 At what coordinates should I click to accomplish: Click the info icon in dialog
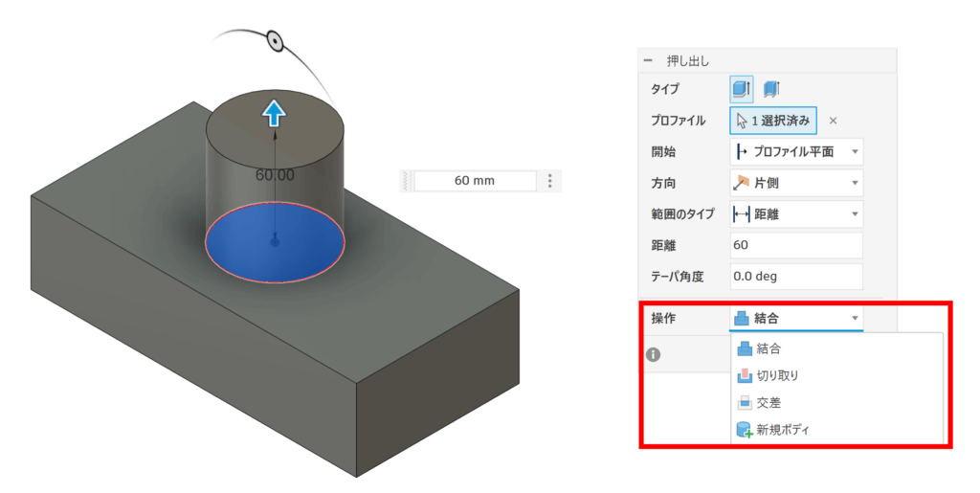coord(654,354)
